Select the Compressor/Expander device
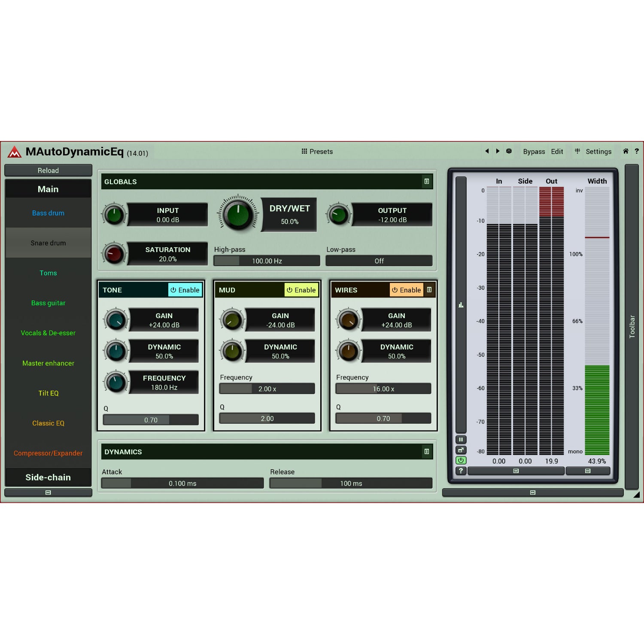The image size is (644, 644). tap(48, 453)
